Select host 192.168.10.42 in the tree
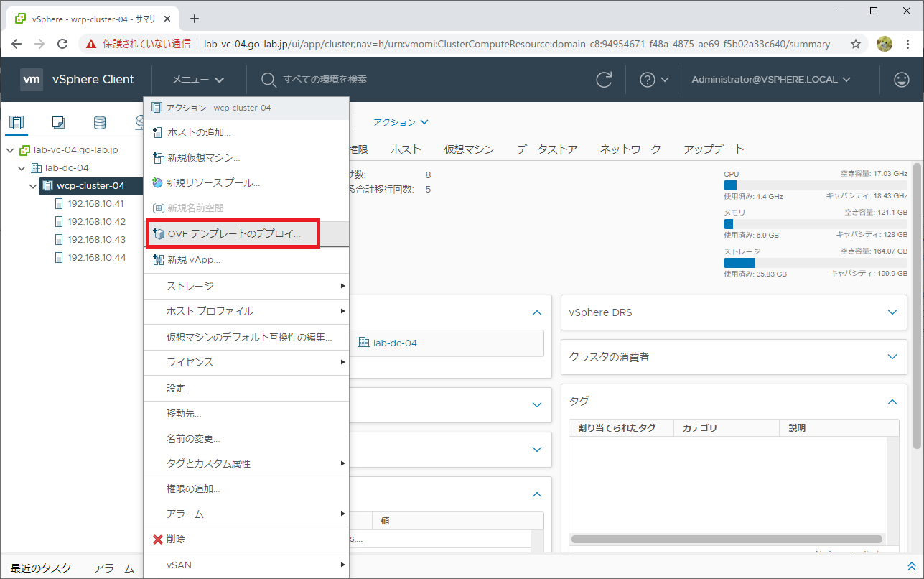 click(x=96, y=222)
